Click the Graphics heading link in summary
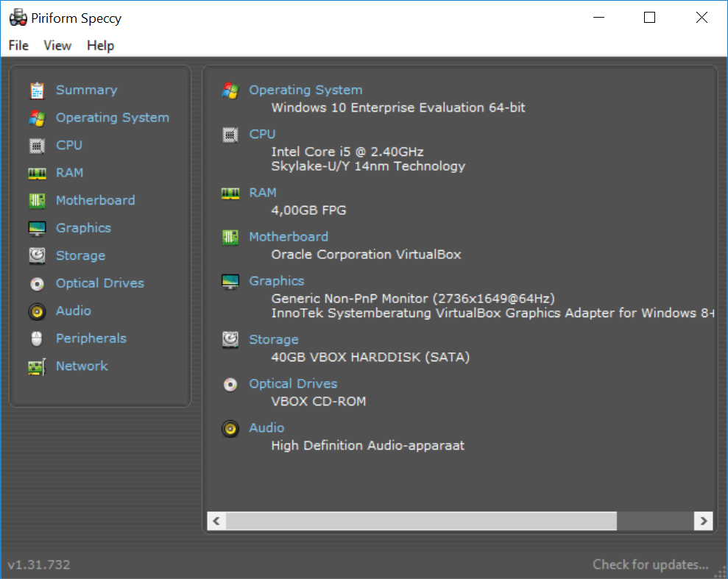Viewport: 728px width, 579px height. (277, 281)
